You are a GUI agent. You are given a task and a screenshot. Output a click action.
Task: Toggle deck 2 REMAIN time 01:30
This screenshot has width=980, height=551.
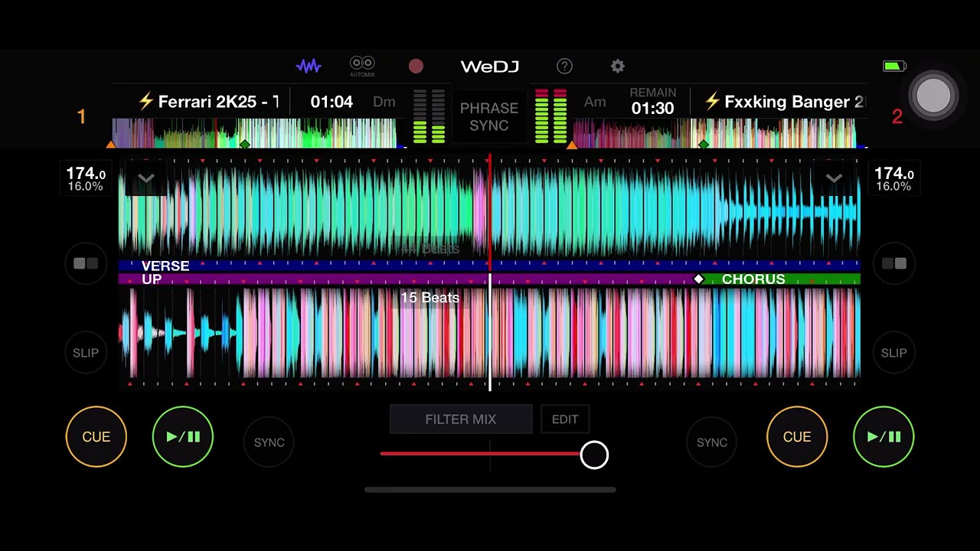(653, 102)
